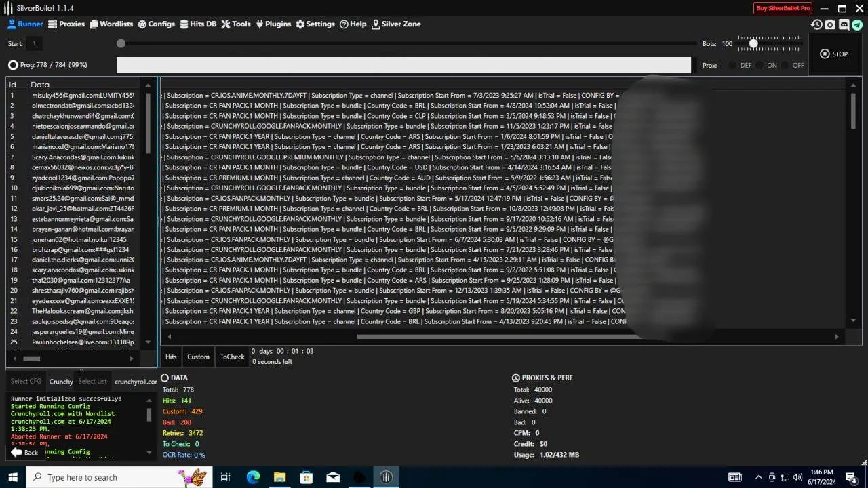Click hits pane scroll-up arrow

pos(853,85)
